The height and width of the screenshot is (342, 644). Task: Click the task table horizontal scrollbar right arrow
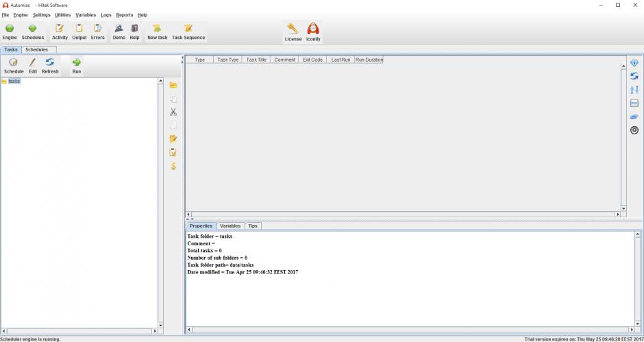pyautogui.click(x=617, y=214)
